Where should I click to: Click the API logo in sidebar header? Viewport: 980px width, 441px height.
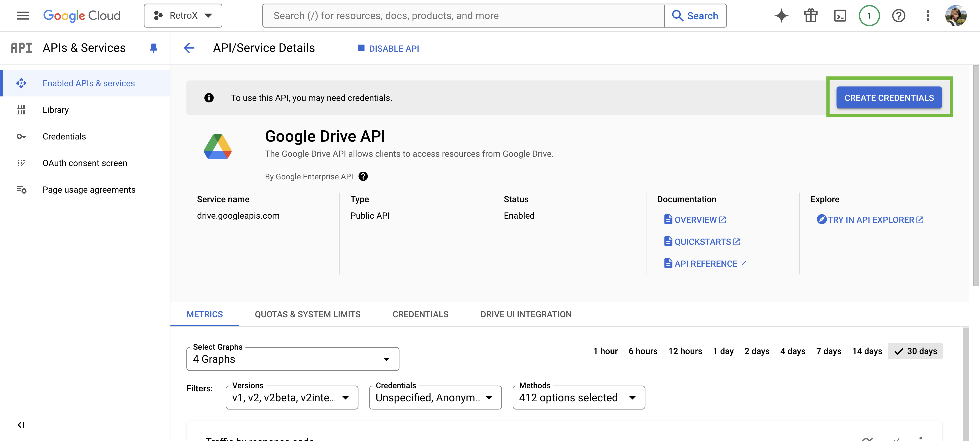click(21, 48)
